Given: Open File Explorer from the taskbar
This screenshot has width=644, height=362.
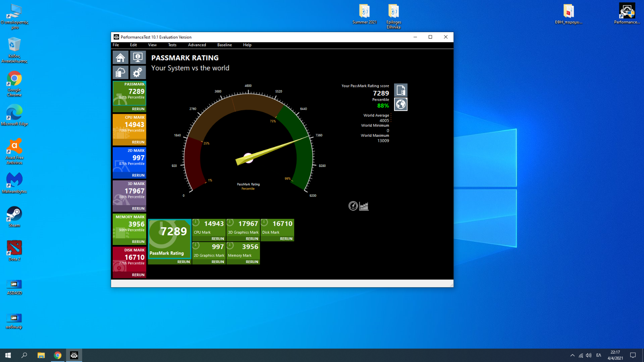Looking at the screenshot, I should click(41, 355).
